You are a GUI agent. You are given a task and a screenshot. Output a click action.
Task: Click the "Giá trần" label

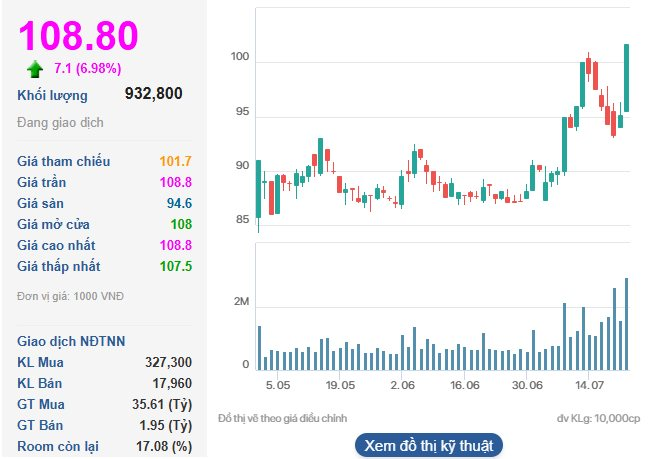(45, 182)
